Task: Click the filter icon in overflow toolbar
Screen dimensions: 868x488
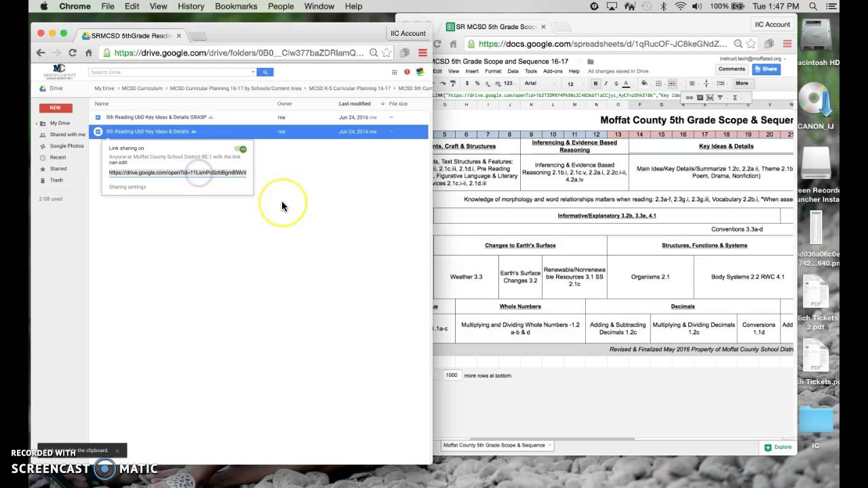Action: tap(719, 97)
